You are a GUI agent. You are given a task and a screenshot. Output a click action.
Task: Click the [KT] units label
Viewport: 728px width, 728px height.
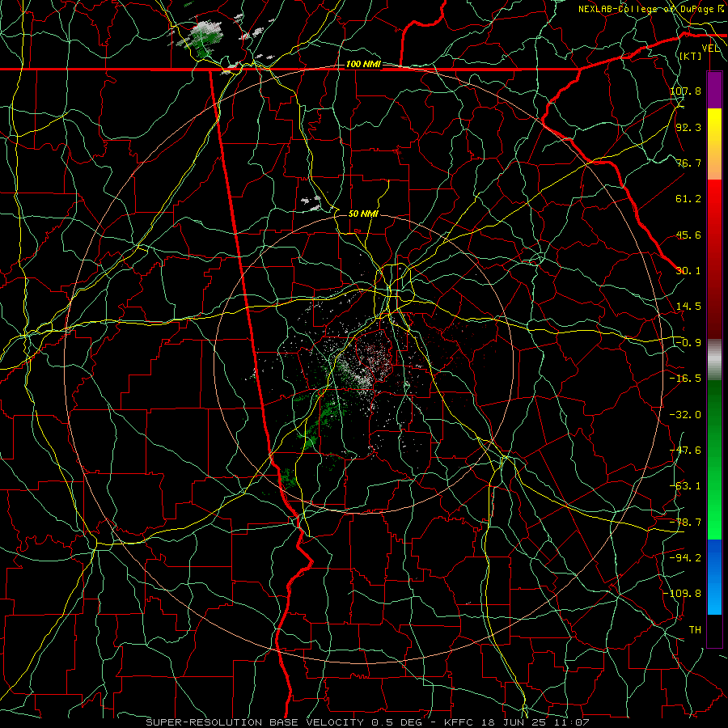click(691, 56)
